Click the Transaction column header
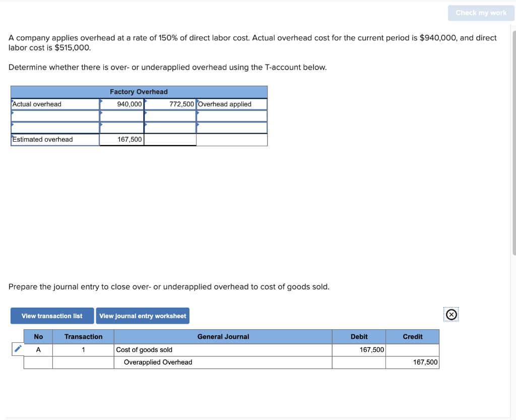516x420 pixels. pos(83,336)
